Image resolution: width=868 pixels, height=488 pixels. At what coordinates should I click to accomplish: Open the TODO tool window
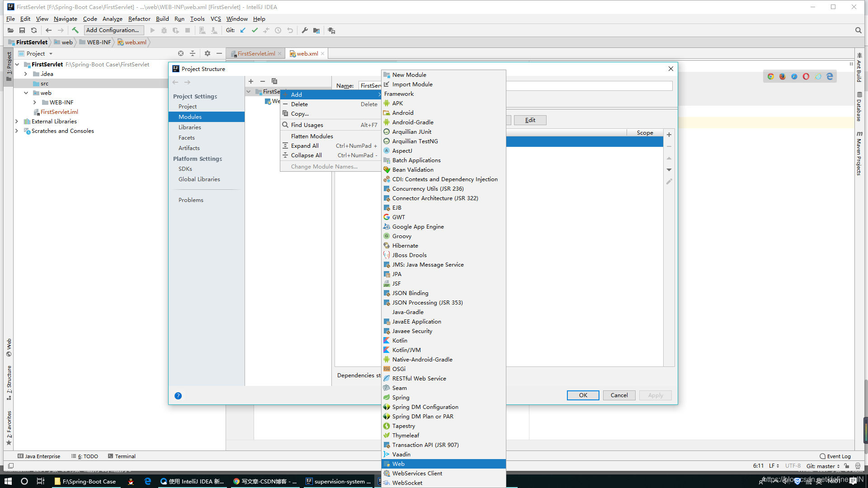[x=85, y=456]
